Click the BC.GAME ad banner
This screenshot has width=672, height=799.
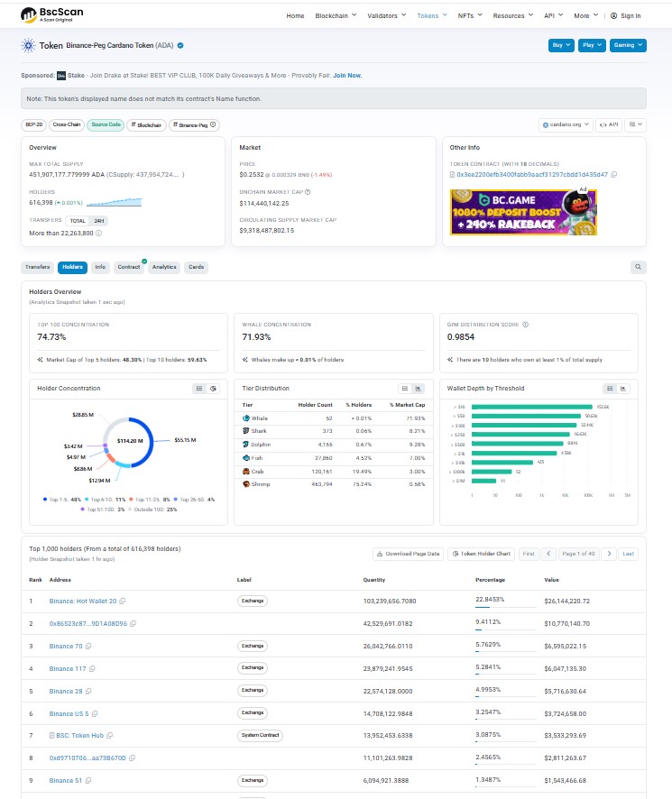pyautogui.click(x=524, y=212)
